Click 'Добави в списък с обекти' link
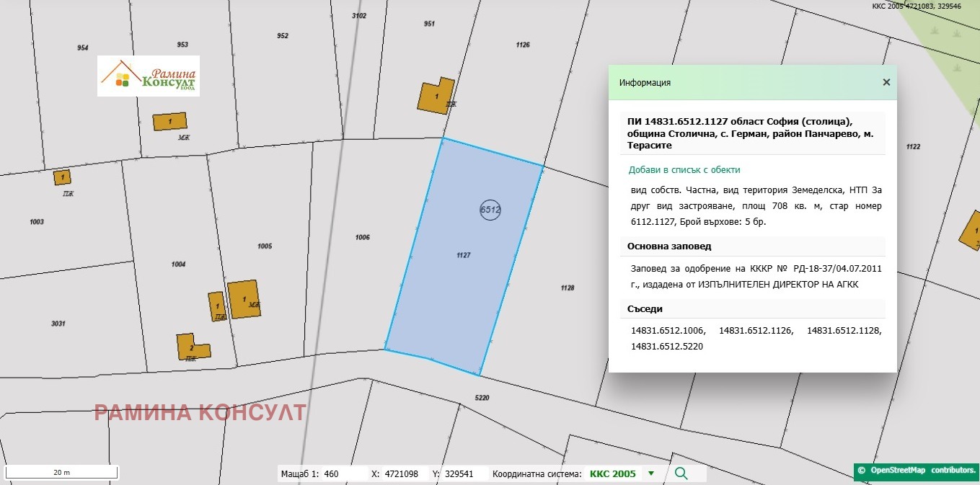This screenshot has width=980, height=485. (x=684, y=170)
